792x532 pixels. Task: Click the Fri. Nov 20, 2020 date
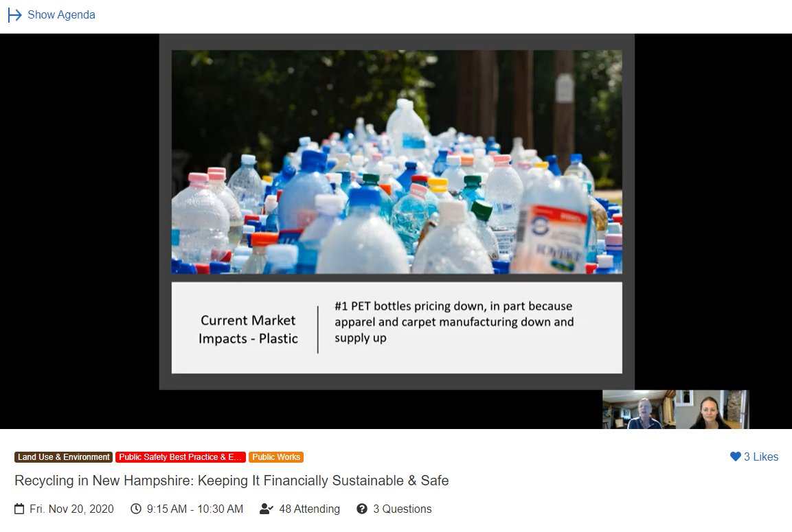click(71, 509)
